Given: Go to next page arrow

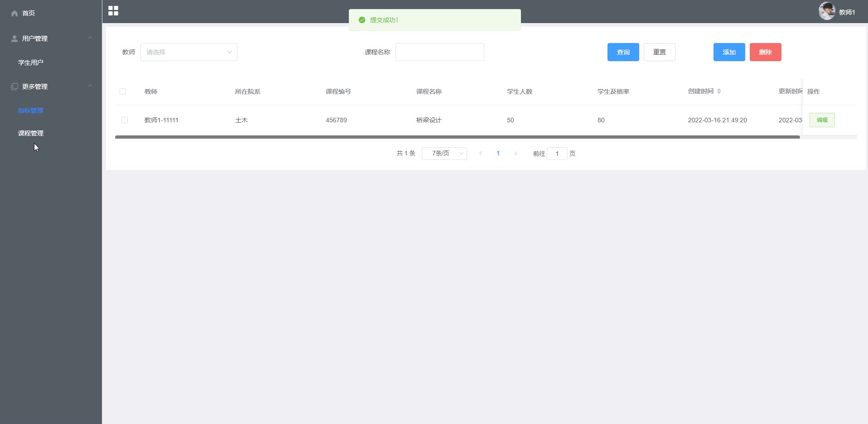Looking at the screenshot, I should (x=516, y=154).
